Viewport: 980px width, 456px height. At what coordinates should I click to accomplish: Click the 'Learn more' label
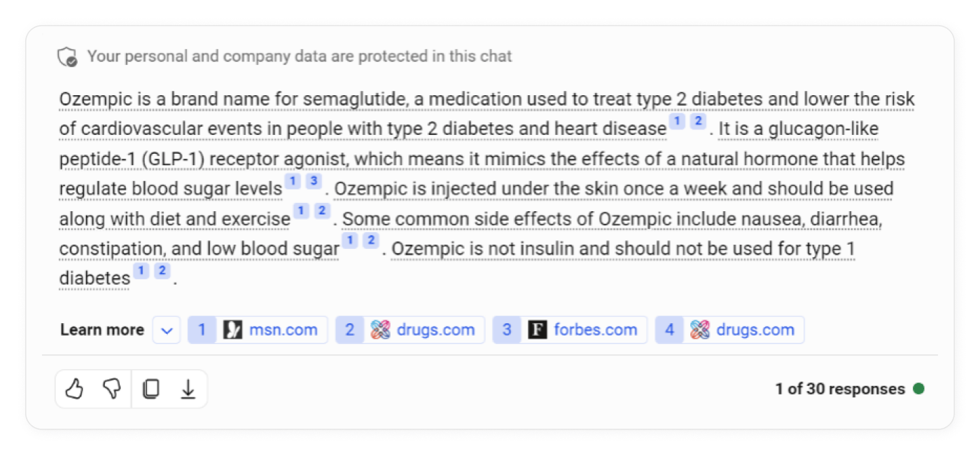102,330
